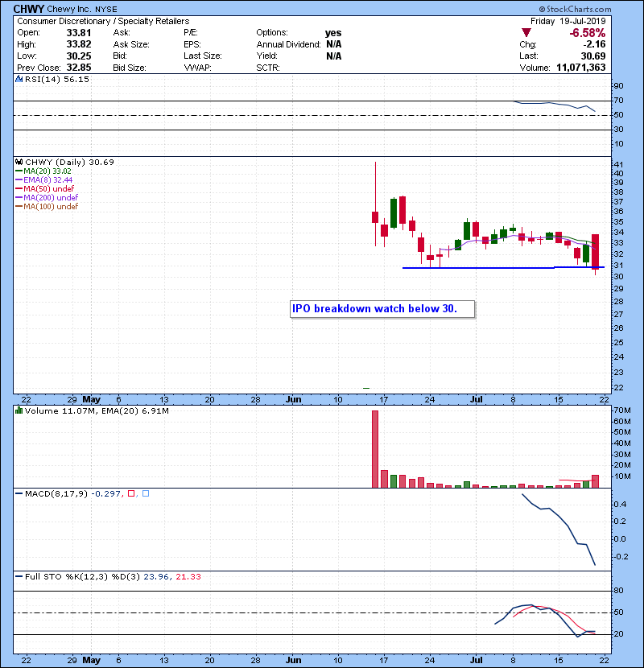The image size is (644, 668).
Task: Click the Open value 33.81
Action: (x=79, y=33)
